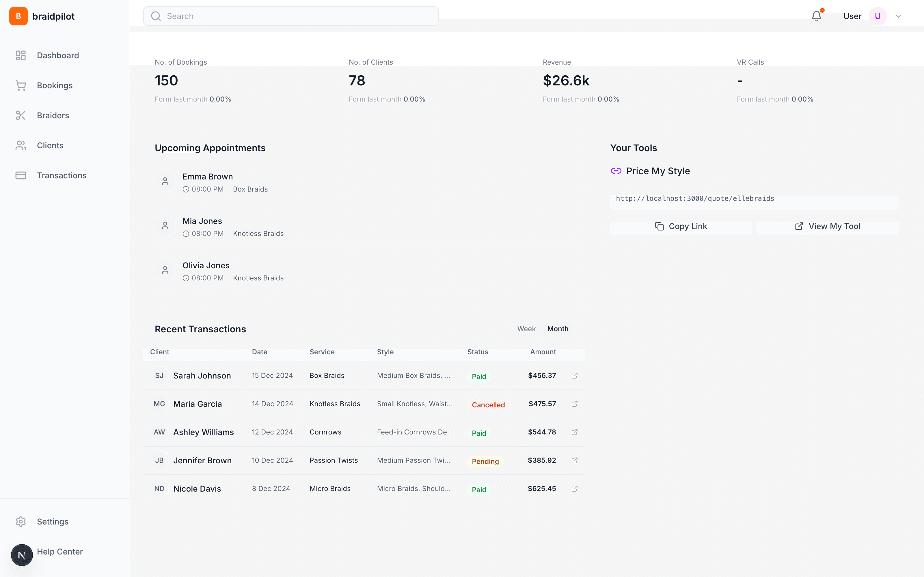
Task: Expand the user account dropdown
Action: click(x=898, y=16)
